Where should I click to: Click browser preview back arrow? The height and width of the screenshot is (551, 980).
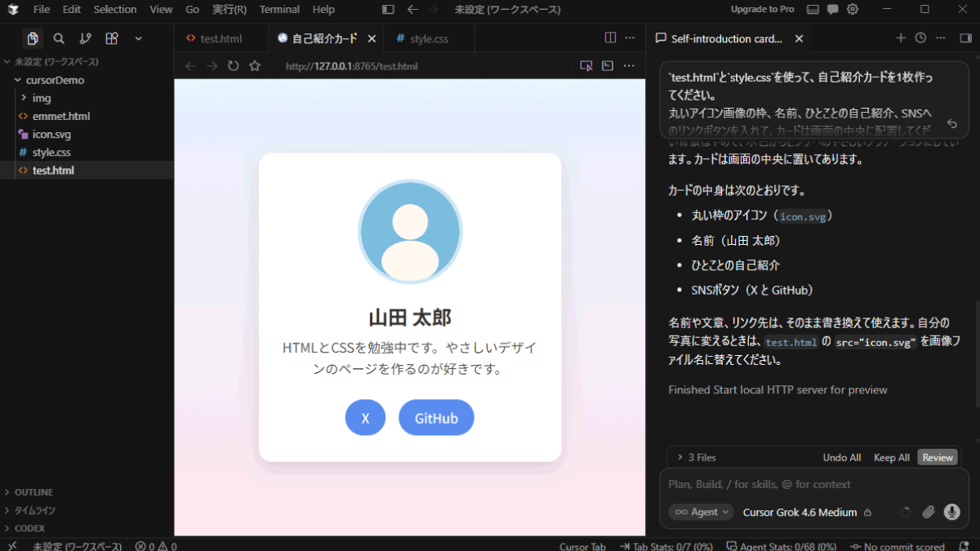189,66
